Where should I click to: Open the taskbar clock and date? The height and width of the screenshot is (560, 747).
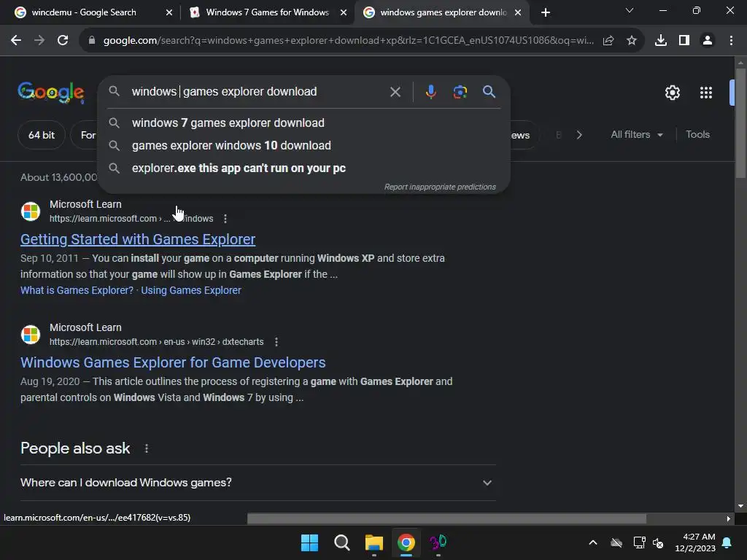[695, 542]
